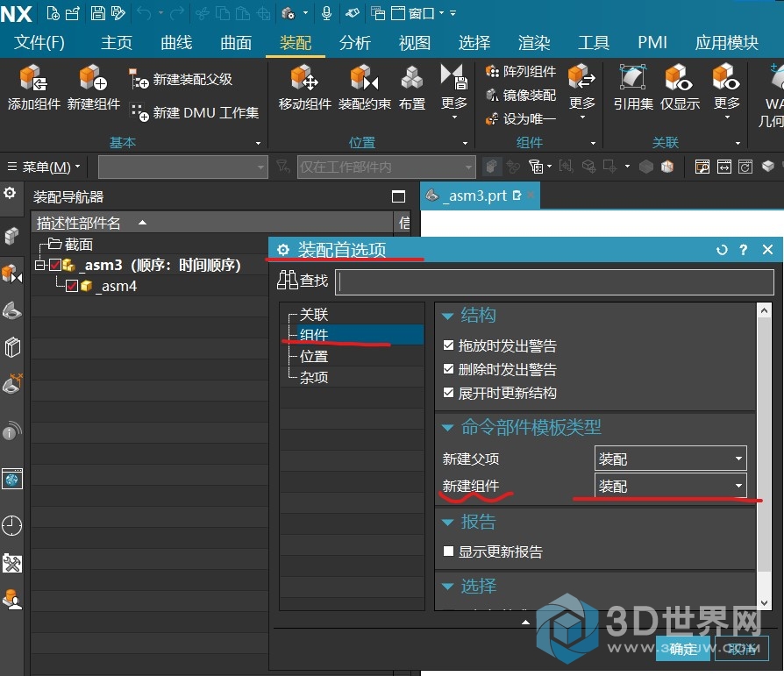Click the 查找 search input field

pos(554,282)
